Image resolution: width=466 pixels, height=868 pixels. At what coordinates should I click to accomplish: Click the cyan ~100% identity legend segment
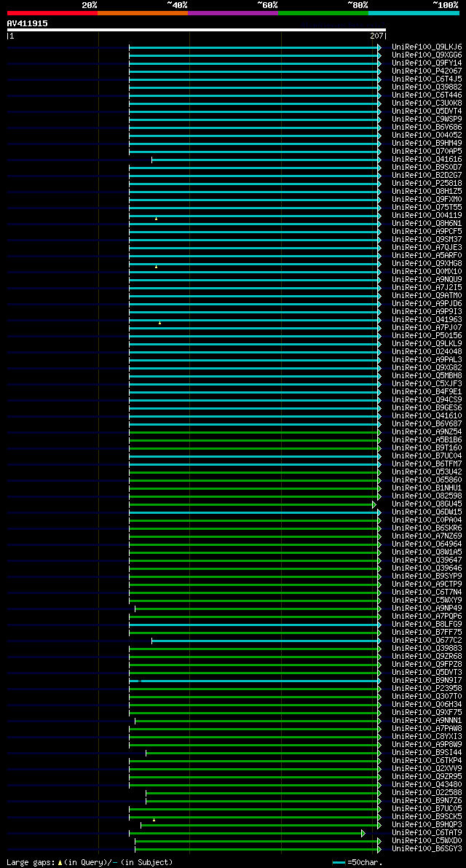coord(414,12)
